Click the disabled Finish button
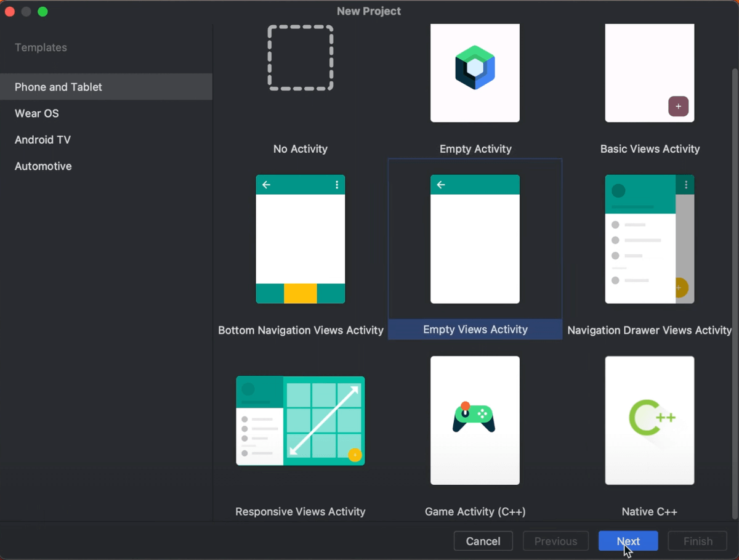This screenshot has height=560, width=739. pyautogui.click(x=698, y=541)
